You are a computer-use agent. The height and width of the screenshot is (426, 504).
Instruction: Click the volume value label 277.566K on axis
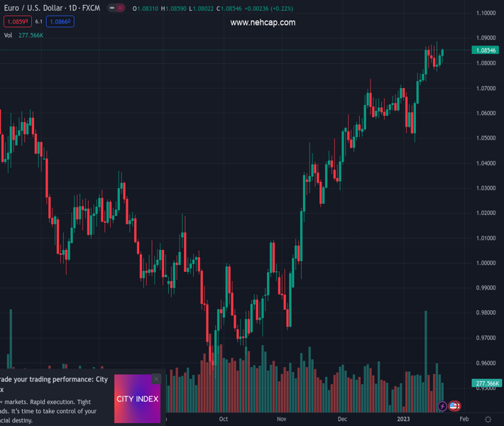[486, 383]
